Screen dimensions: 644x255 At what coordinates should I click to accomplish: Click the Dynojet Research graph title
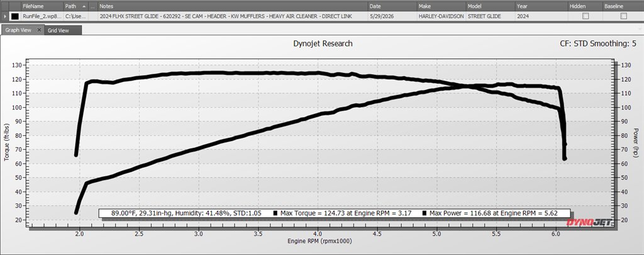[x=323, y=43]
